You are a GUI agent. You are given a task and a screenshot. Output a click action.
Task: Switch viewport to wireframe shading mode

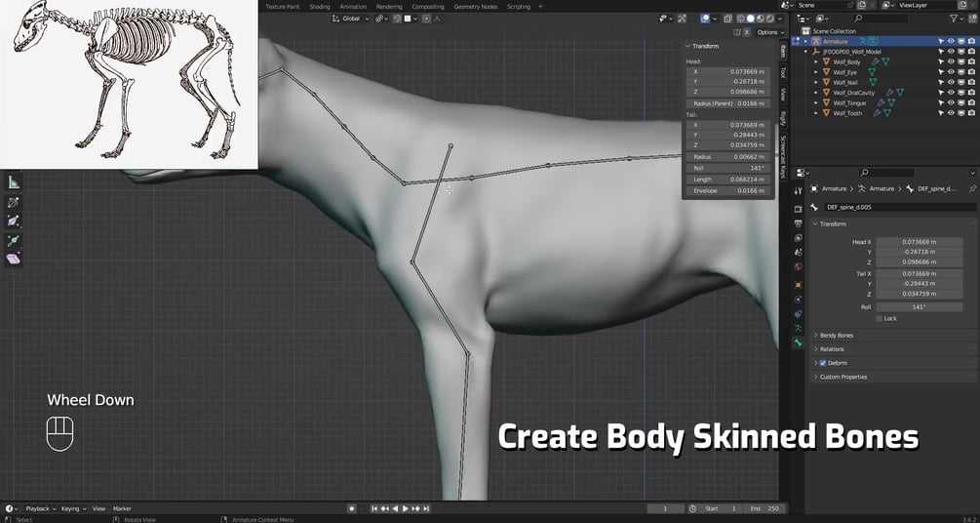click(741, 19)
